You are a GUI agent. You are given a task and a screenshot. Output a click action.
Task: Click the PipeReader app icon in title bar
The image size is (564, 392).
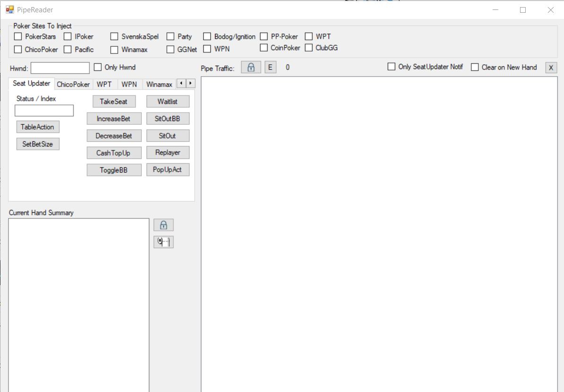tap(10, 9)
